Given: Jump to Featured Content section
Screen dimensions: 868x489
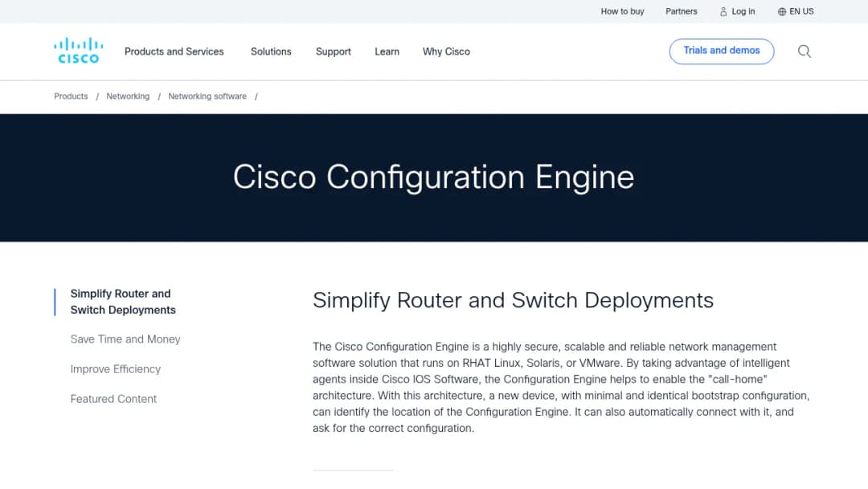Looking at the screenshot, I should (x=113, y=399).
